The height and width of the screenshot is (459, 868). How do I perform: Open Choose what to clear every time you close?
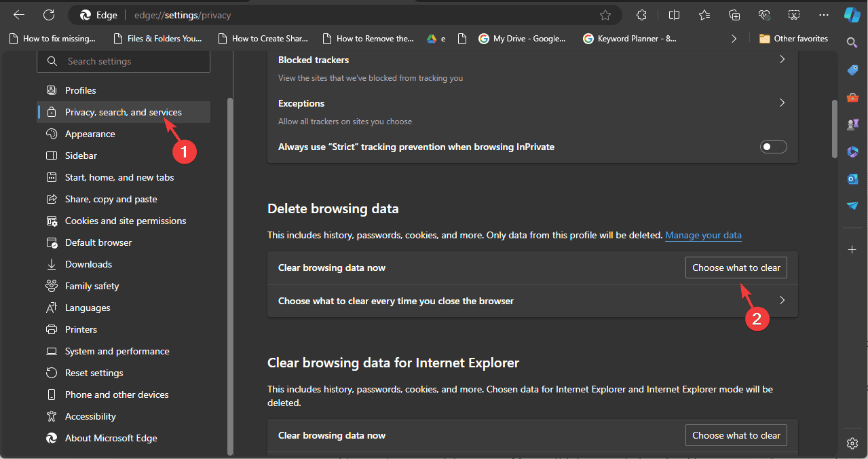[x=533, y=301]
